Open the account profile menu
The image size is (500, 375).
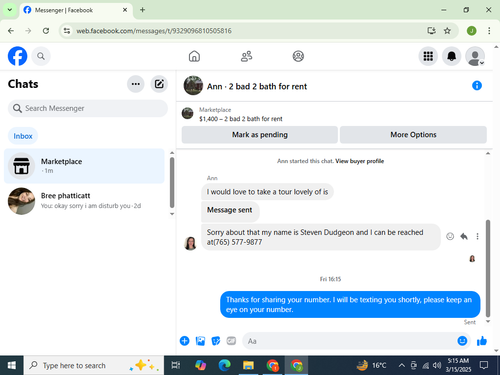point(475,56)
